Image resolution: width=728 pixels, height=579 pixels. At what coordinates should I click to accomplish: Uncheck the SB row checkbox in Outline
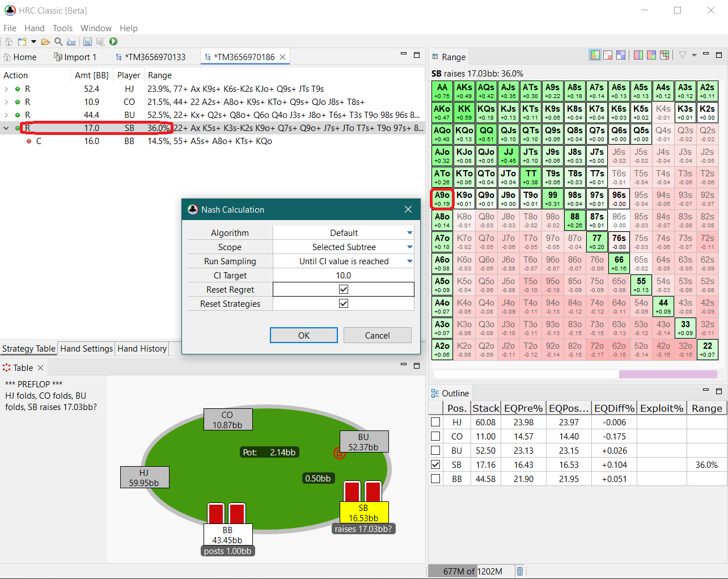[435, 464]
